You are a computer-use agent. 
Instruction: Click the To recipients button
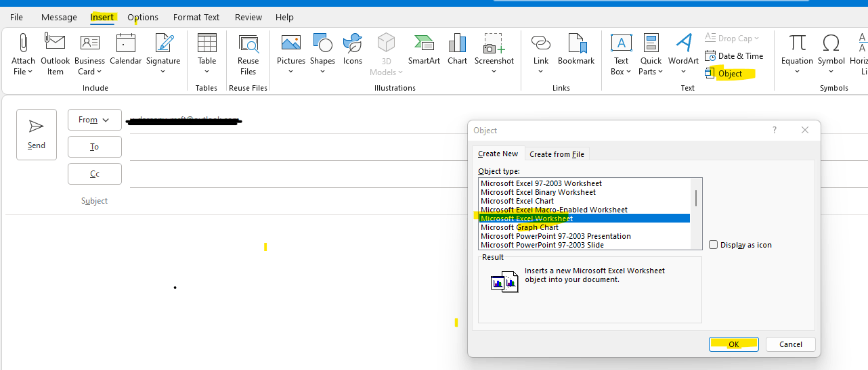pos(95,147)
